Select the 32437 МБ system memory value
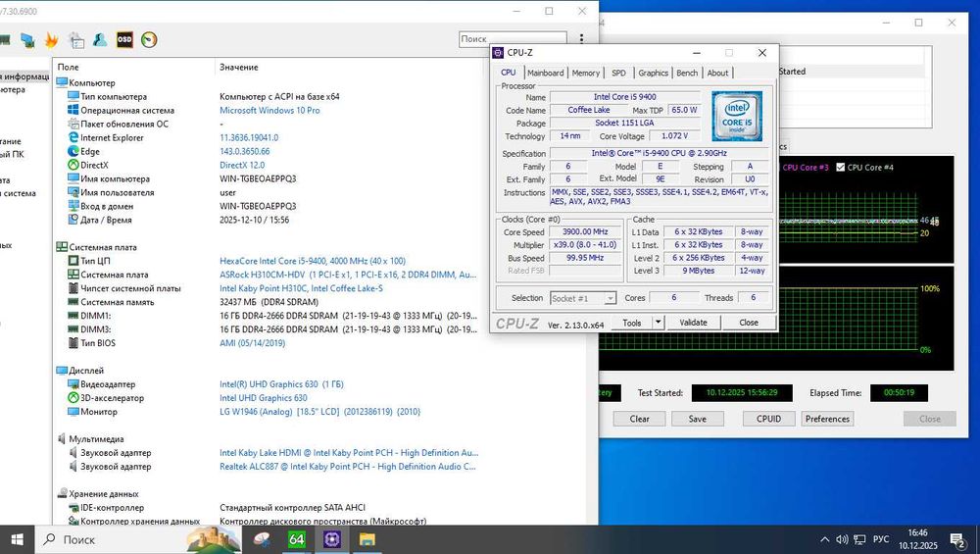The height and width of the screenshot is (554, 980). (x=269, y=302)
